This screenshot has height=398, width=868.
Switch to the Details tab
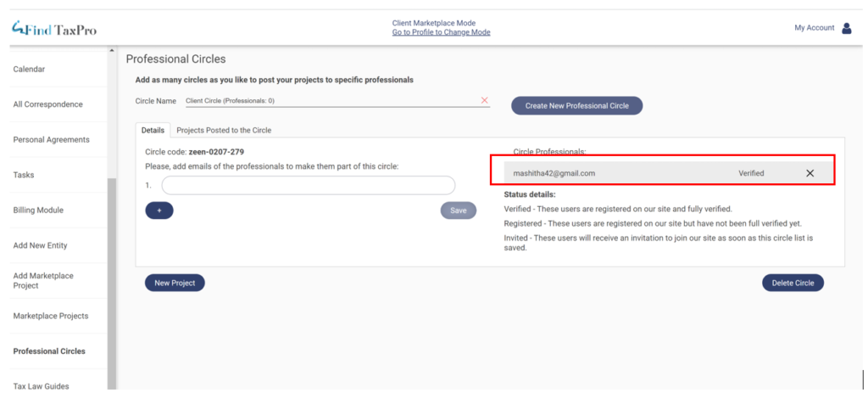coord(153,130)
